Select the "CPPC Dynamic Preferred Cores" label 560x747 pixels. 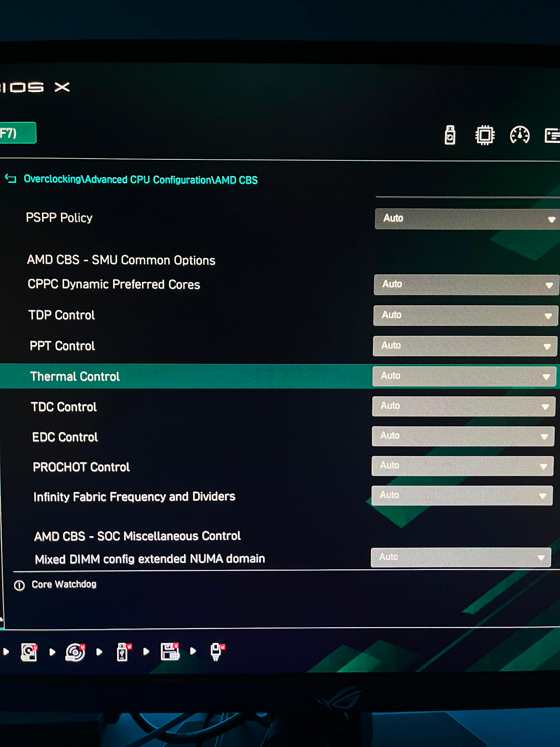[114, 284]
